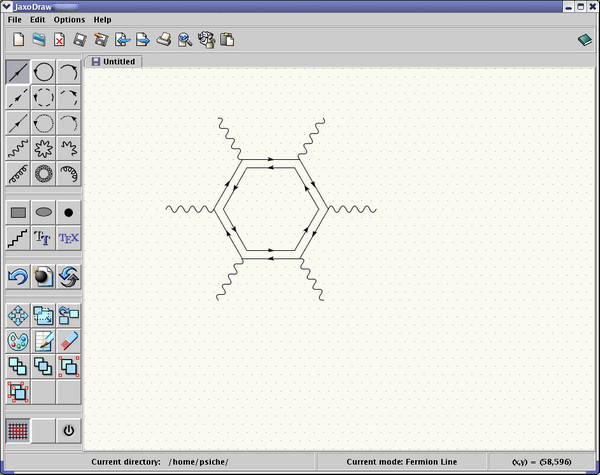This screenshot has height=475, width=600.
Task: Click the power quit button
Action: 69,431
